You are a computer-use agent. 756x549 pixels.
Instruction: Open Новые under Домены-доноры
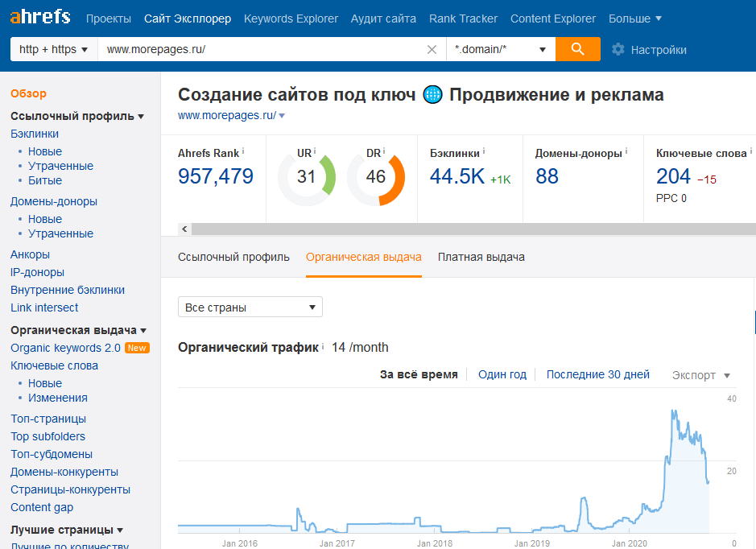click(x=45, y=219)
